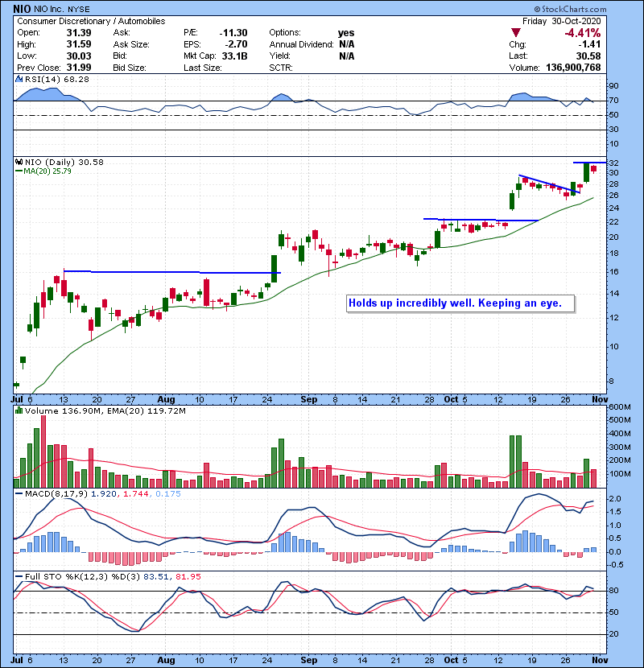Image resolution: width=644 pixels, height=668 pixels.
Task: Click 'Sep' on date axis under price chart
Action: pos(308,400)
